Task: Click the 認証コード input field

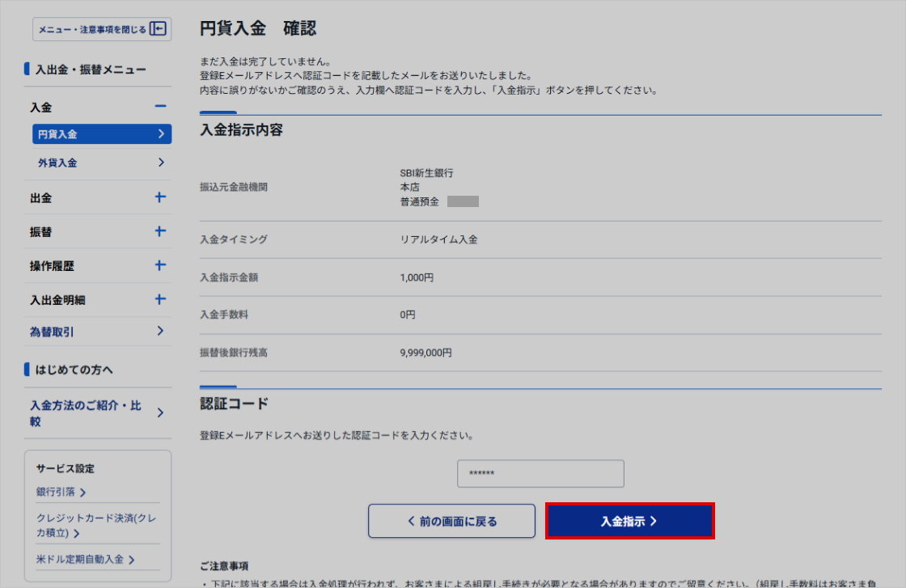Action: pyautogui.click(x=540, y=474)
